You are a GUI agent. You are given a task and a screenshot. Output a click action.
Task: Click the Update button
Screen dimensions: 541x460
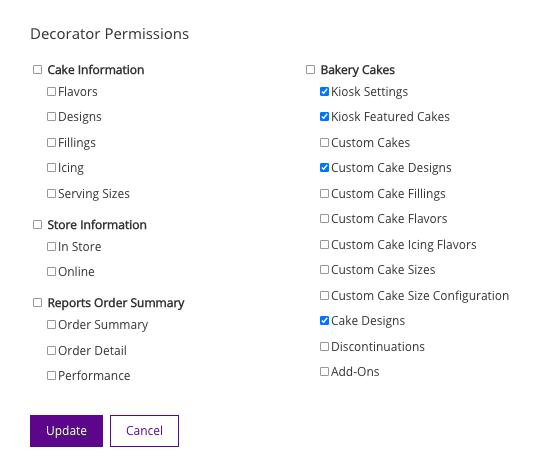(66, 431)
